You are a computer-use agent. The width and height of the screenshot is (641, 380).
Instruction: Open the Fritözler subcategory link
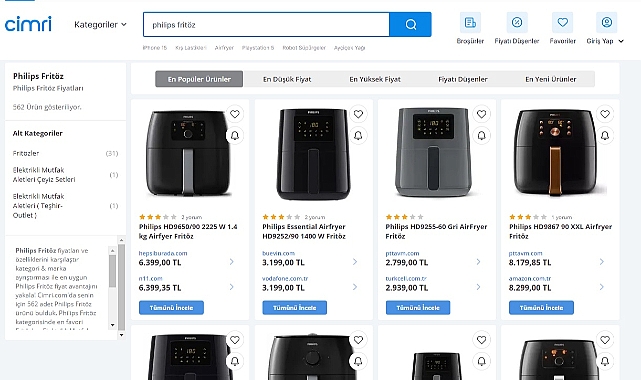tap(26, 153)
